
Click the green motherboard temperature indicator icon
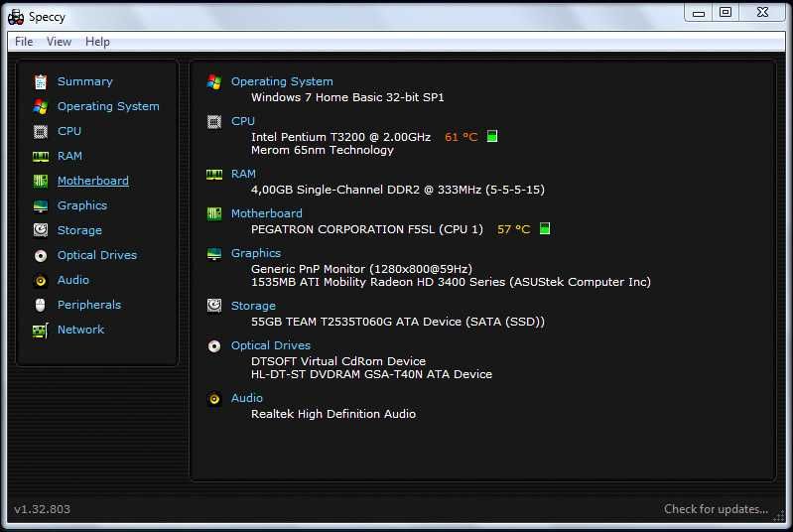click(545, 228)
